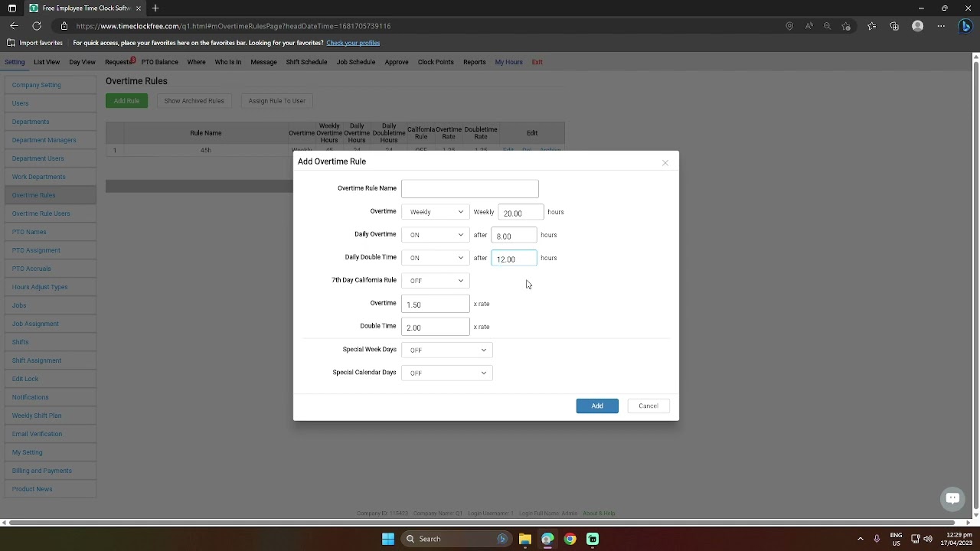Click Check your profiles link
The width and height of the screenshot is (980, 551).
point(353,43)
